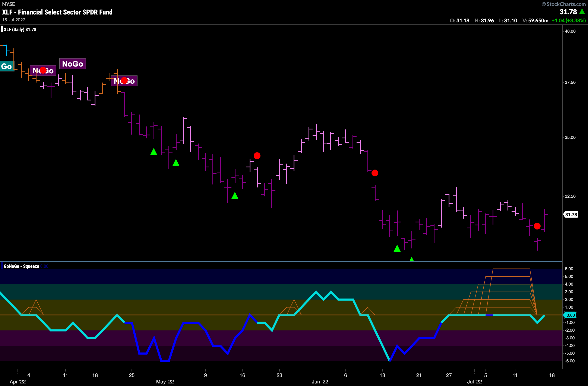Click the 15-Jul-2022 date text
Viewport: 588px width, 386px height.
point(14,20)
